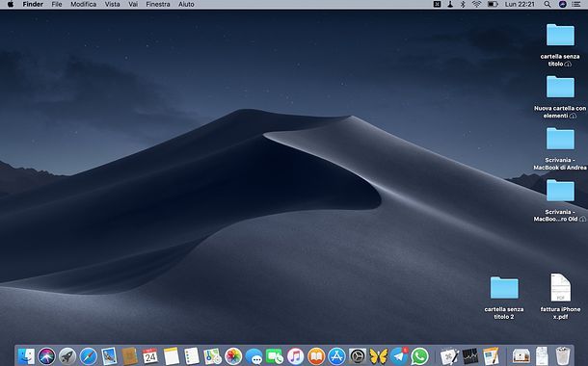
Task: Open the Vai menu
Action: pyautogui.click(x=133, y=4)
